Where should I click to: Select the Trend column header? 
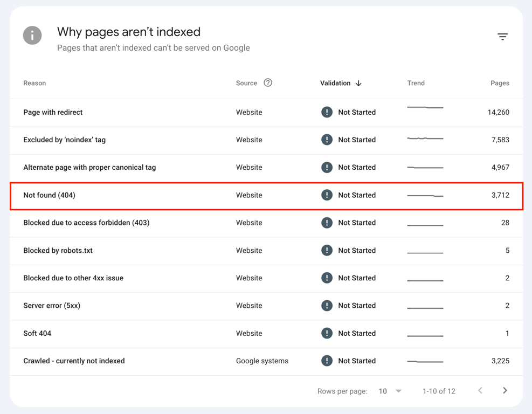[x=416, y=83]
